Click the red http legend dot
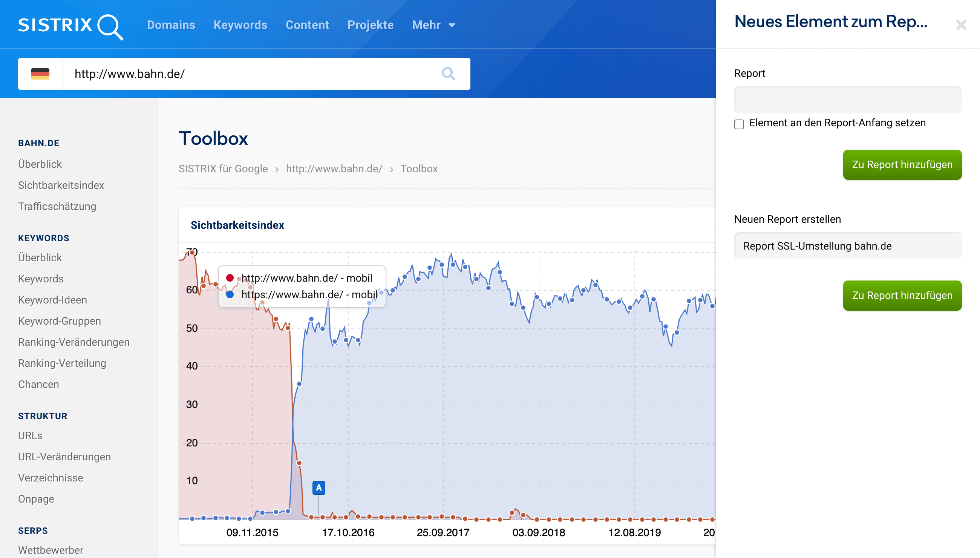This screenshot has height=558, width=980. click(230, 278)
